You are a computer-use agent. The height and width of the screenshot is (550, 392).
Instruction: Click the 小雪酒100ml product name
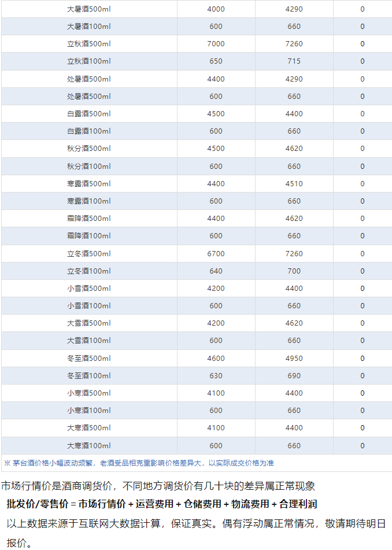(89, 305)
